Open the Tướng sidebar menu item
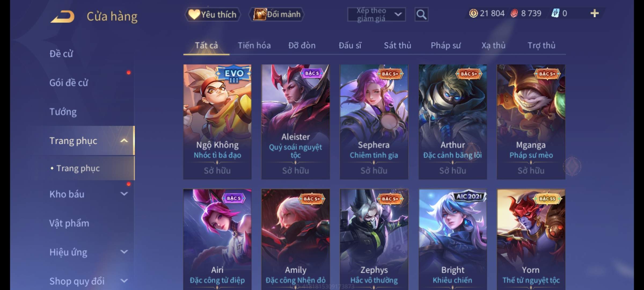Image resolution: width=644 pixels, height=290 pixels. click(x=63, y=111)
